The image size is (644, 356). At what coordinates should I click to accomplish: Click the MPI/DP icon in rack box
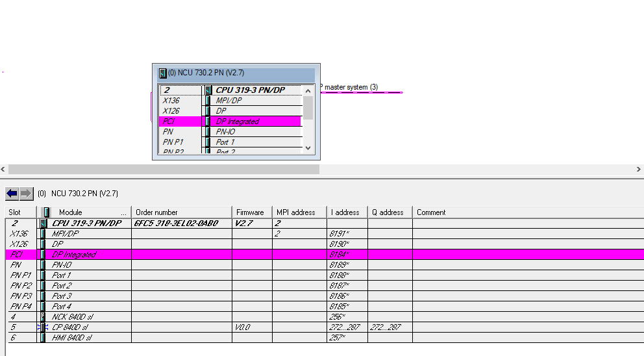coord(208,100)
